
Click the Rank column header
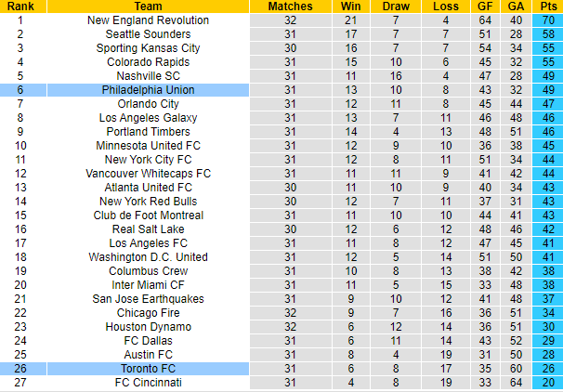tap(20, 6)
